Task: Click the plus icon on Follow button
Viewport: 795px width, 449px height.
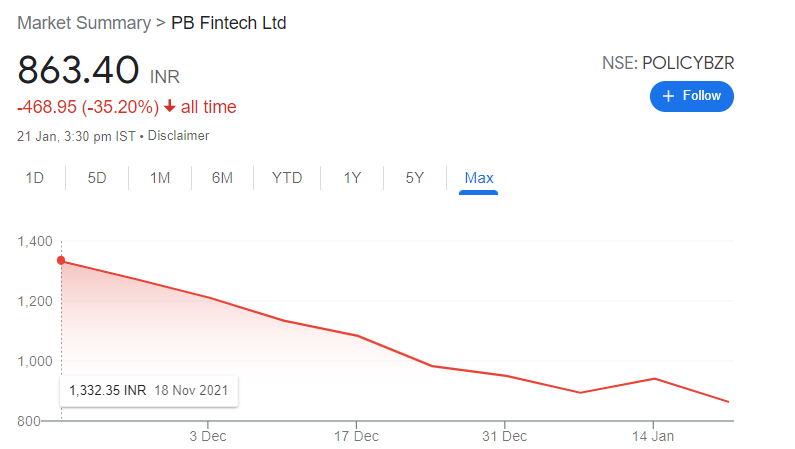Action: (668, 96)
